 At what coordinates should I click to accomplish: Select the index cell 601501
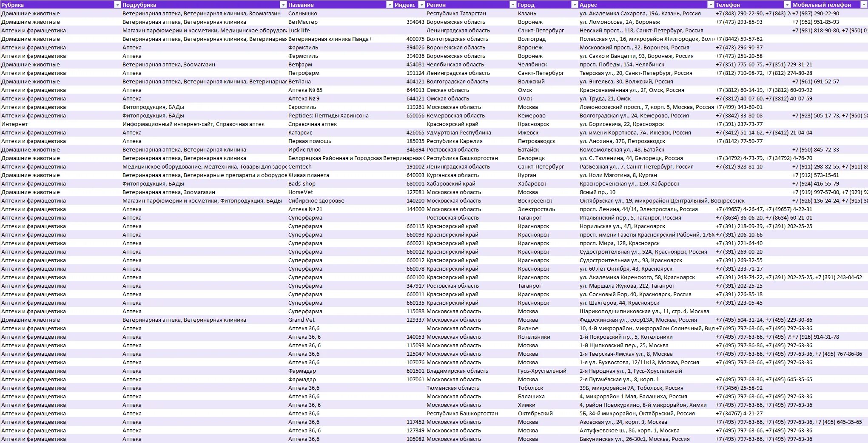[x=409, y=371]
